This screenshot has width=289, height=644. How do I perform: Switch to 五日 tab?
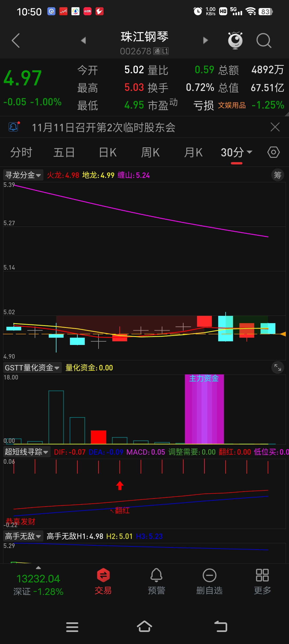pyautogui.click(x=64, y=152)
